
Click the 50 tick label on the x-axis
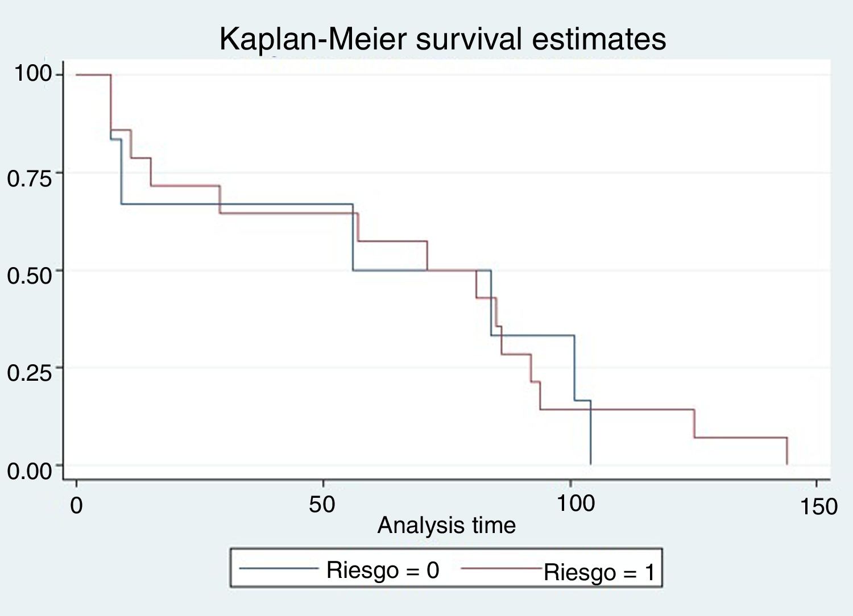click(x=322, y=503)
